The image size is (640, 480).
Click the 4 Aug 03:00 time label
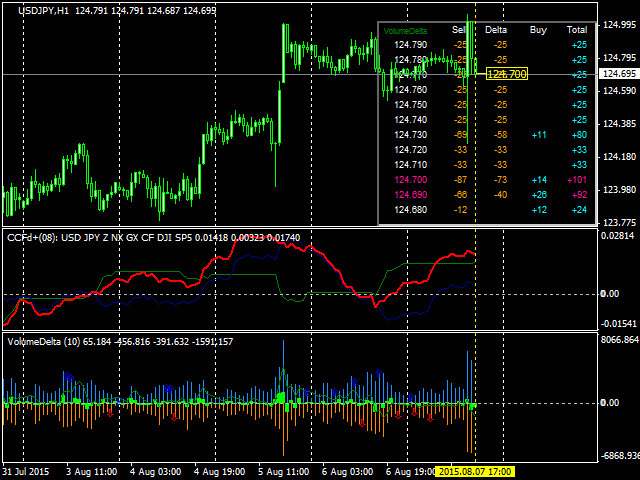tap(156, 472)
